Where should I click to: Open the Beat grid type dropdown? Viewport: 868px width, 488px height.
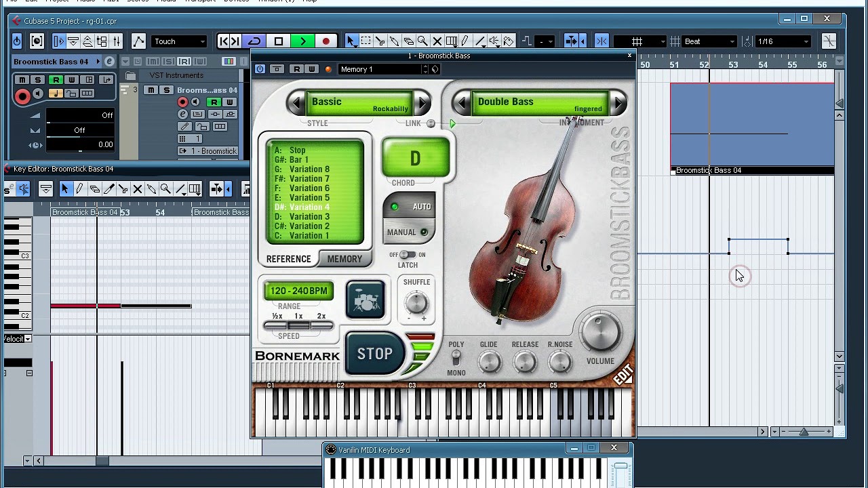tap(710, 41)
